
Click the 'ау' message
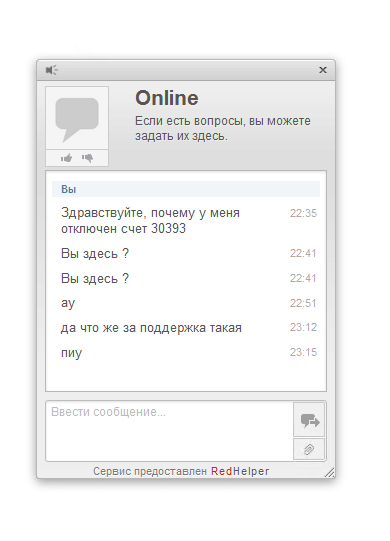68,303
